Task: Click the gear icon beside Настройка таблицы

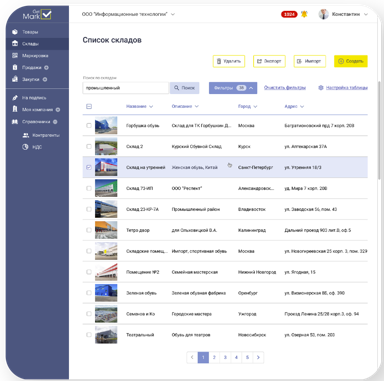Action: click(321, 88)
